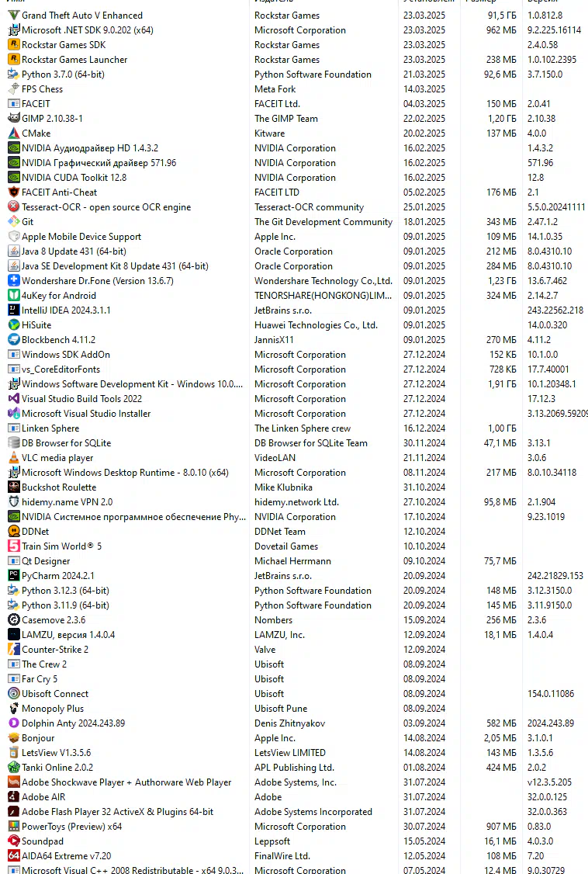Viewport: 588px width, 874px height.
Task: Select the Rockstar Games SDK row
Action: [64, 44]
